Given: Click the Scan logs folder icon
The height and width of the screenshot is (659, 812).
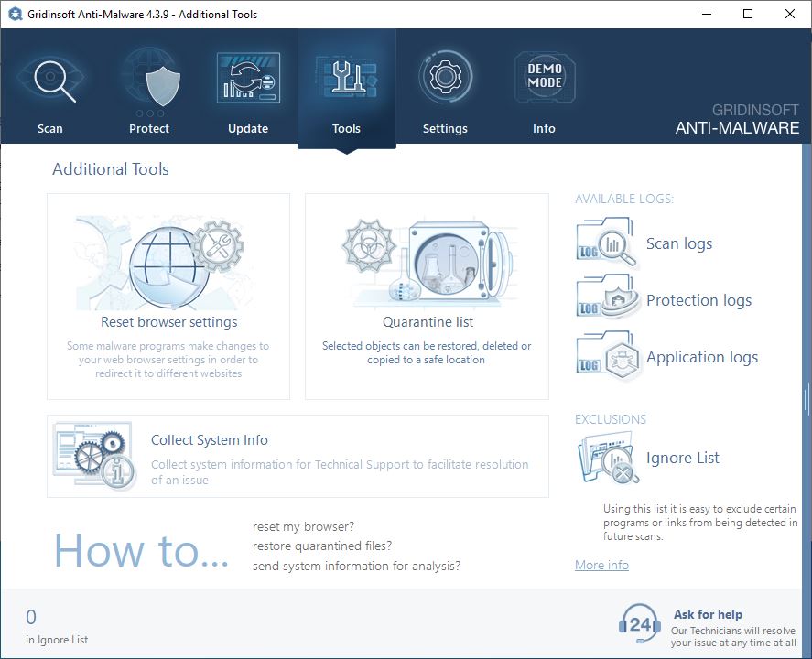Looking at the screenshot, I should [x=606, y=243].
